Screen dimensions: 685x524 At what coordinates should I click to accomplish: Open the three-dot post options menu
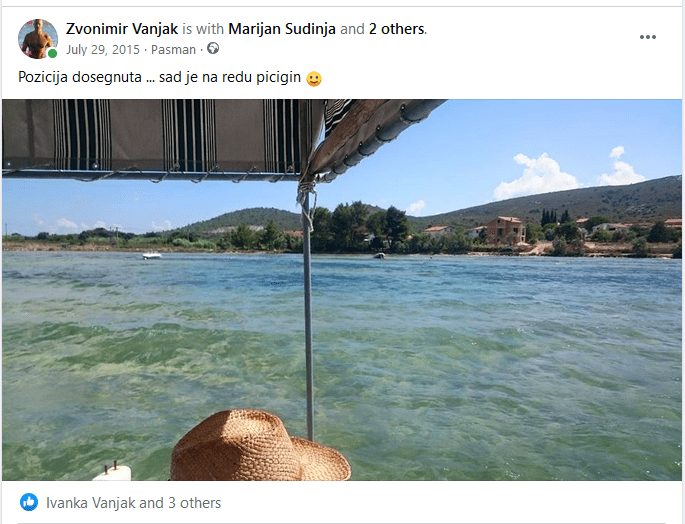click(647, 37)
